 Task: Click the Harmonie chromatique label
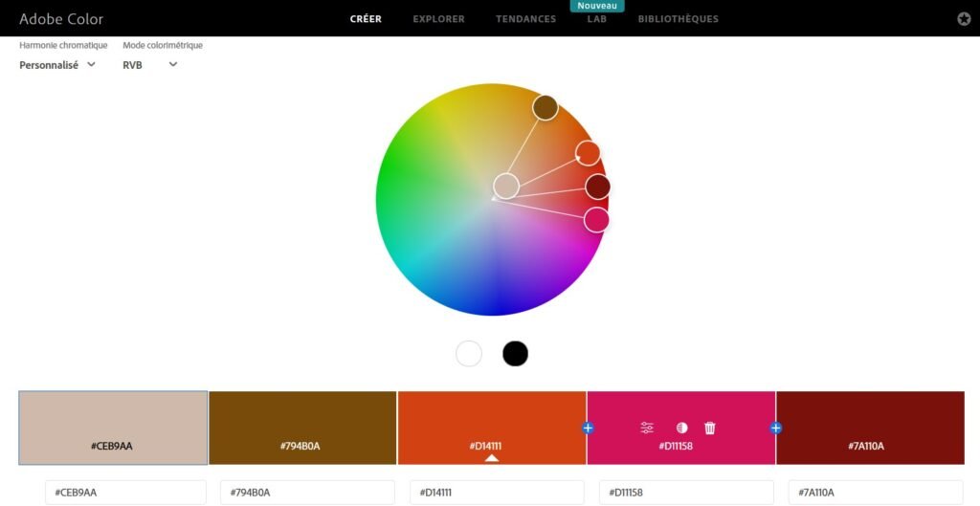point(63,46)
